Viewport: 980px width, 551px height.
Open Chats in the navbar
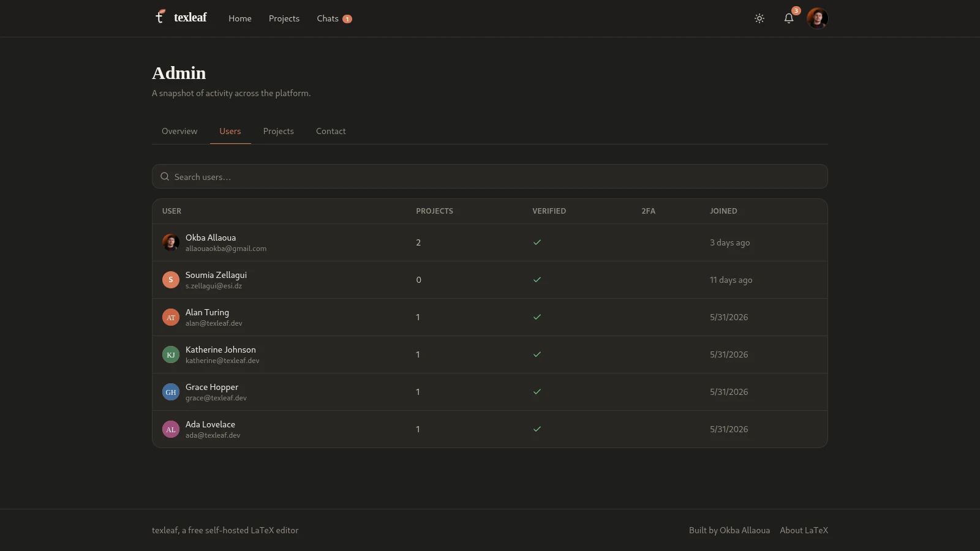coord(328,18)
